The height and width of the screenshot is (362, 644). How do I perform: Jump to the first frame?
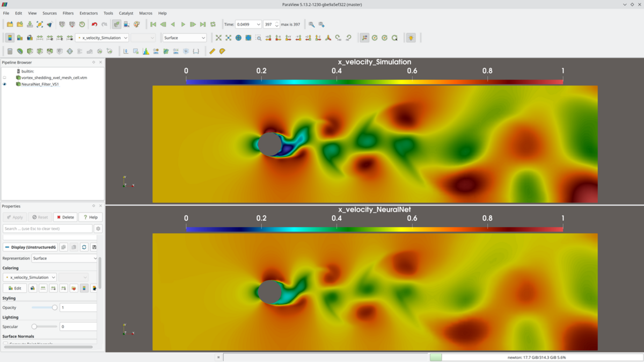pos(153,24)
